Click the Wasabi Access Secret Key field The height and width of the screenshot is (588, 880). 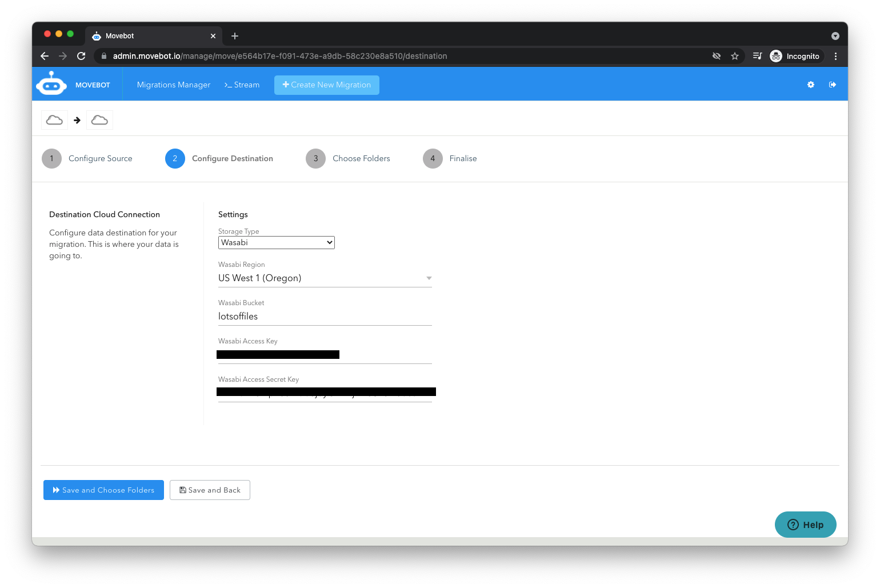click(325, 393)
